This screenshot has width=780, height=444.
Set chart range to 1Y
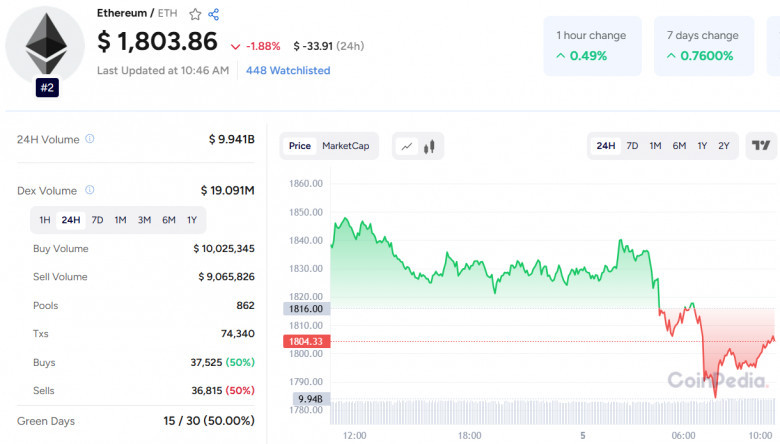click(x=702, y=146)
